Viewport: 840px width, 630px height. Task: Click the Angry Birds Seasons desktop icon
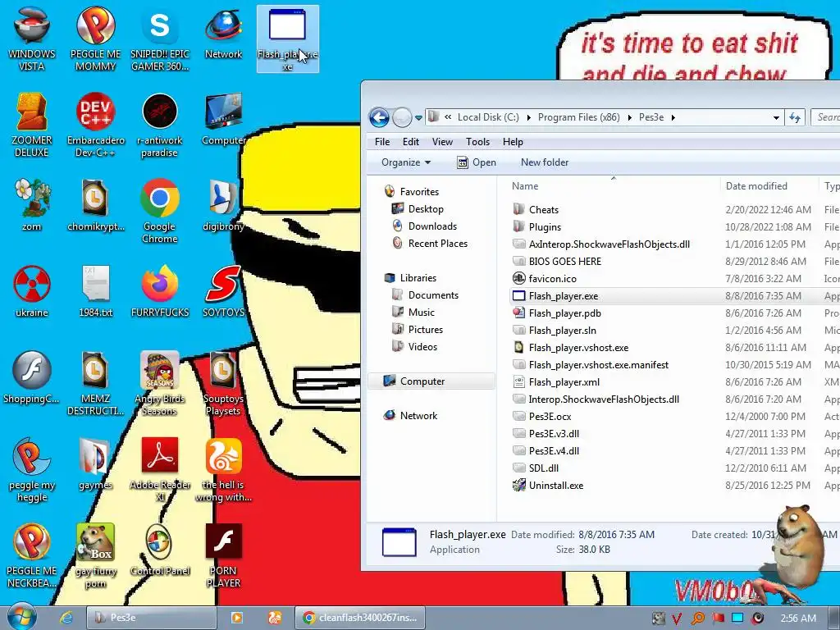160,383
